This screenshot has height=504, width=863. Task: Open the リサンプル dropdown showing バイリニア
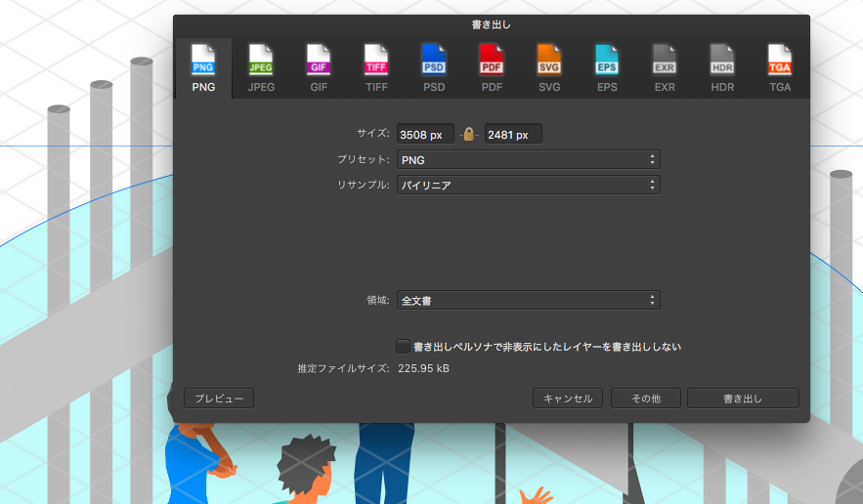(529, 185)
